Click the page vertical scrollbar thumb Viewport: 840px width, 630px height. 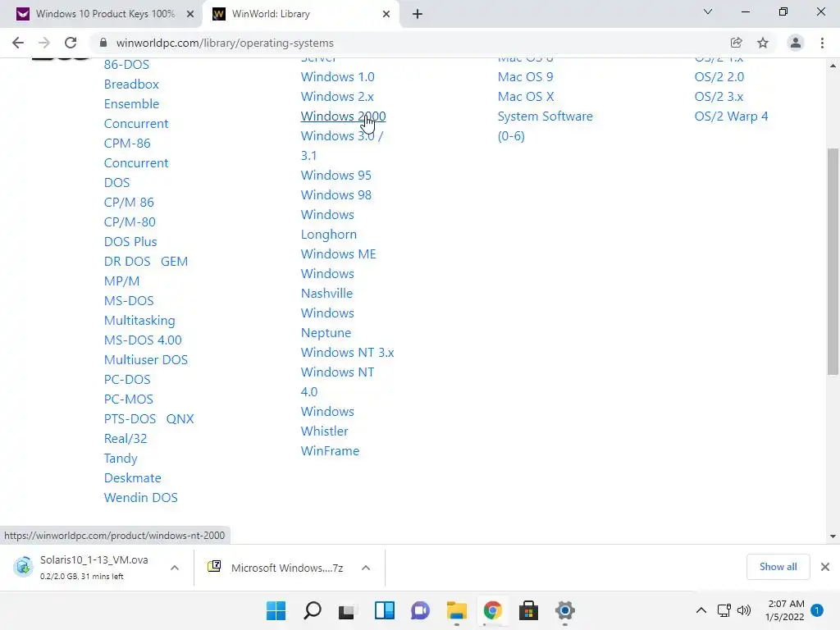(833, 262)
